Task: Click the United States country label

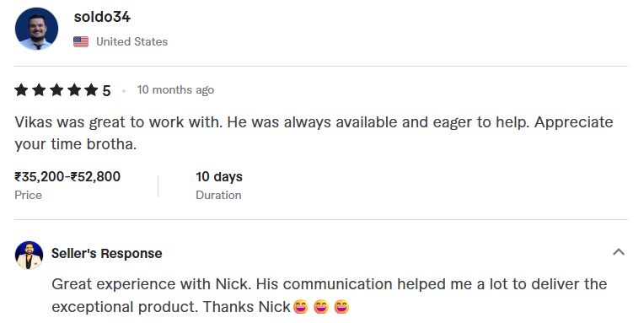Action: [x=131, y=41]
